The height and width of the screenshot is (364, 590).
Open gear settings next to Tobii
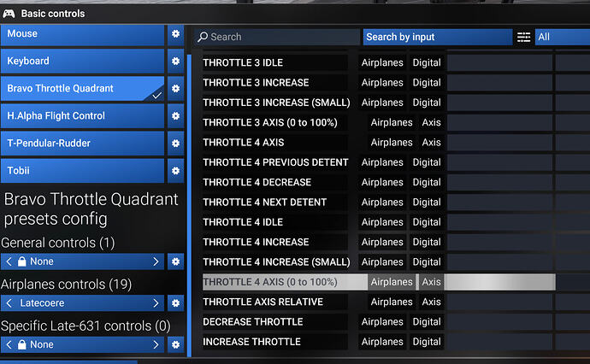tap(175, 171)
